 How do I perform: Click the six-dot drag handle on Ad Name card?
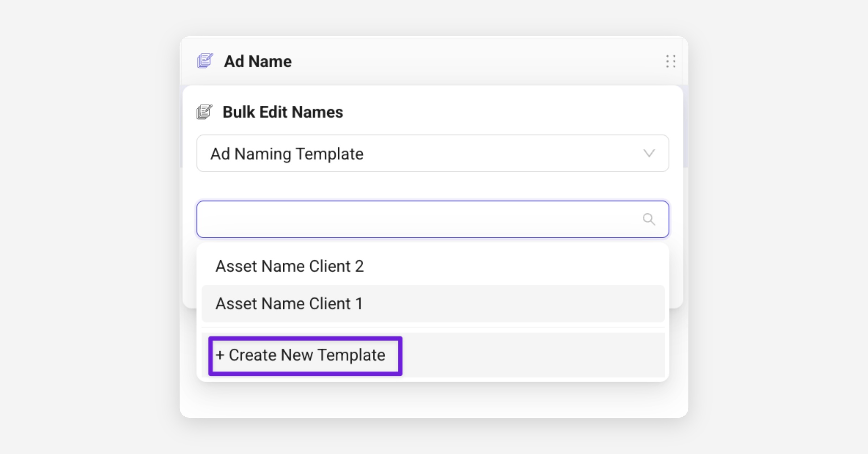[x=671, y=61]
